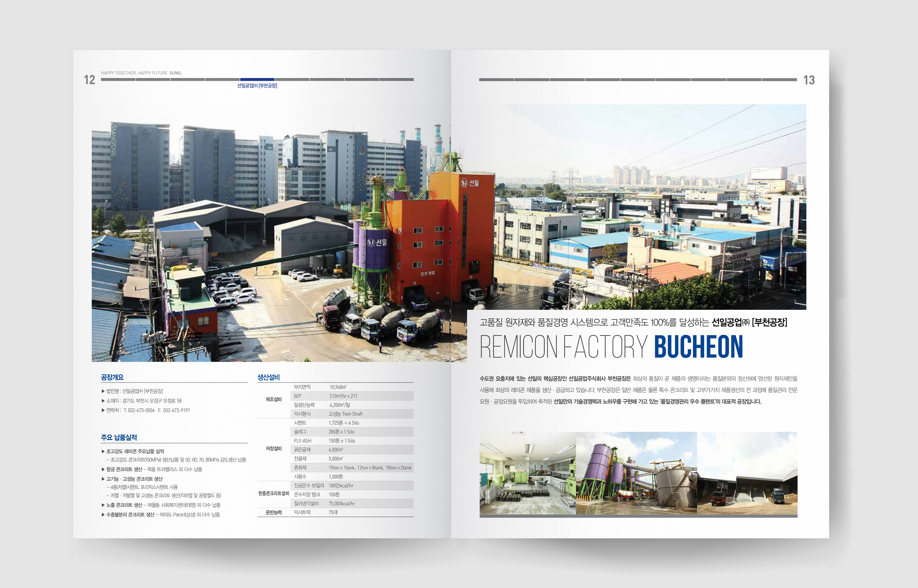Select the '칠러냉각설비' value '75,000kcal/hr'
Viewport: 918px width, 588px height.
[342, 504]
